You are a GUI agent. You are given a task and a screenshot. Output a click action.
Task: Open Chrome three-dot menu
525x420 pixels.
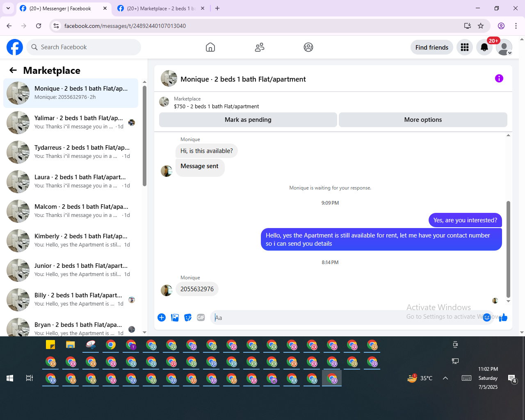[x=516, y=26]
